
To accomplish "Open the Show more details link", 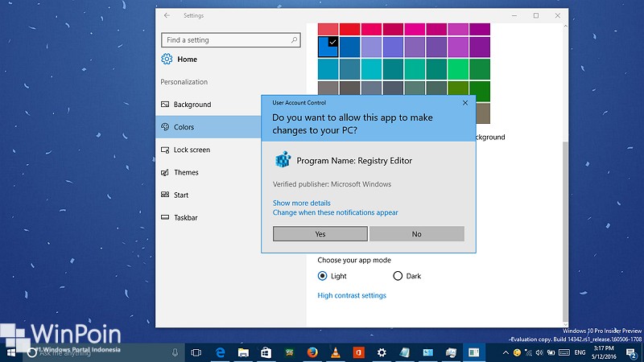I will pyautogui.click(x=301, y=203).
